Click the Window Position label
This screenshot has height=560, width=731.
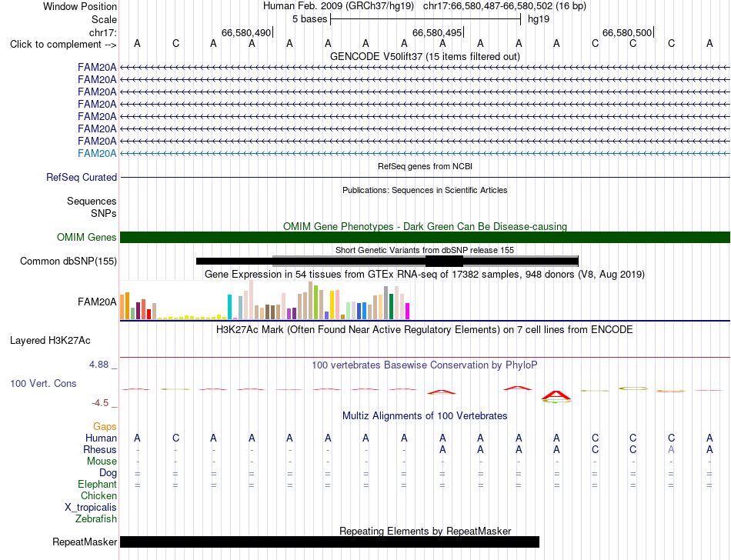pyautogui.click(x=80, y=6)
